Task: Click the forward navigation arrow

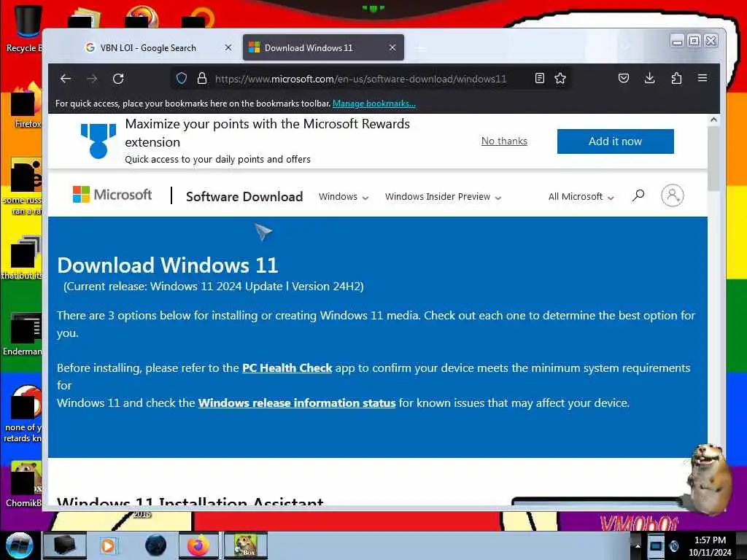Action: pos(93,79)
